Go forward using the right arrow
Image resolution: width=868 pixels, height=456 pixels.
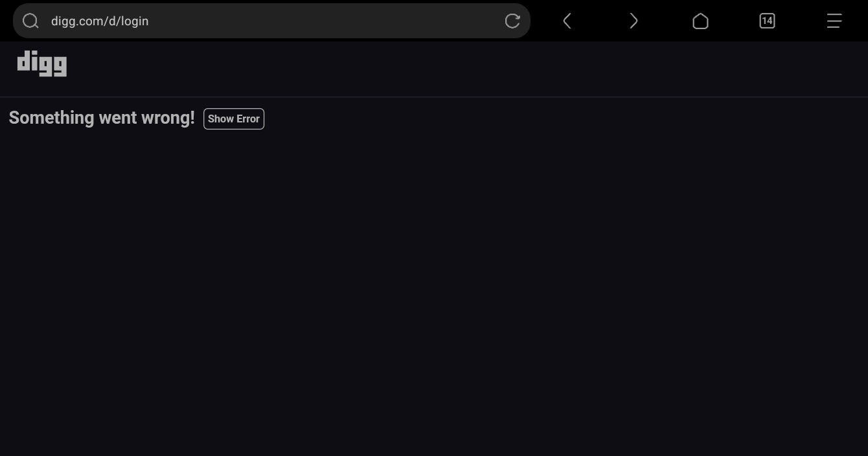coord(634,21)
